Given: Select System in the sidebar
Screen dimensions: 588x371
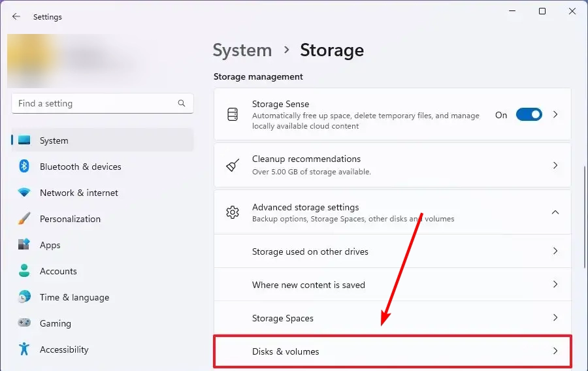Looking at the screenshot, I should click(103, 140).
